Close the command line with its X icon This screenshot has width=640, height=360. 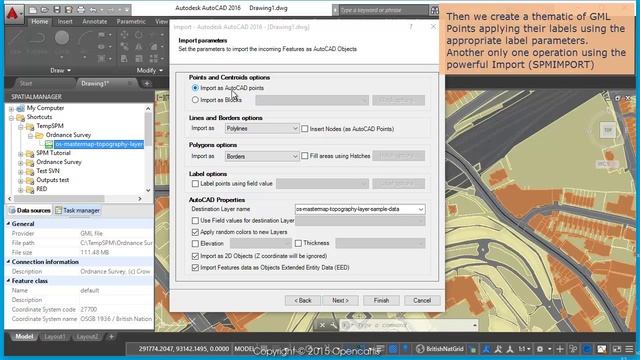tap(322, 325)
